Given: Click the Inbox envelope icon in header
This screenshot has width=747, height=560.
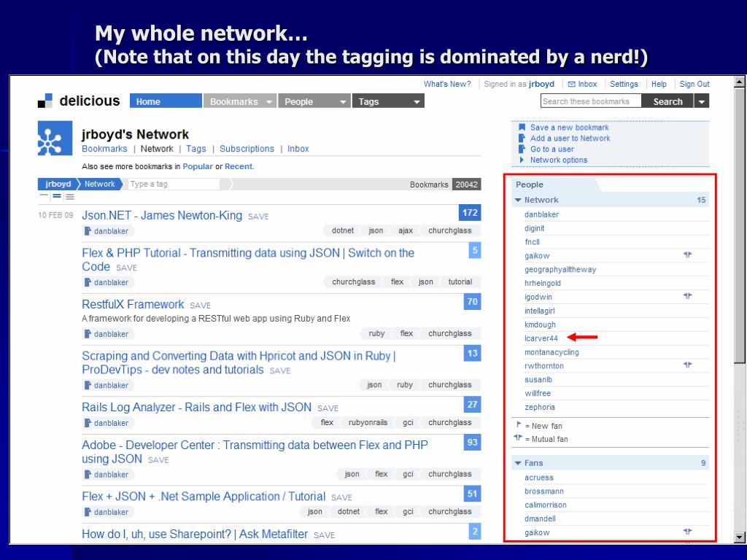Looking at the screenshot, I should (572, 85).
